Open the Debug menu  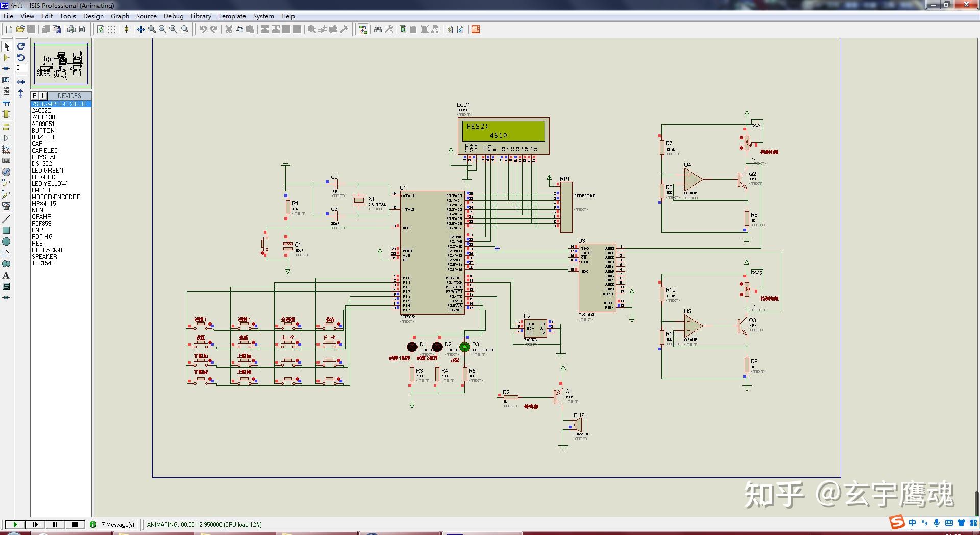coord(174,16)
